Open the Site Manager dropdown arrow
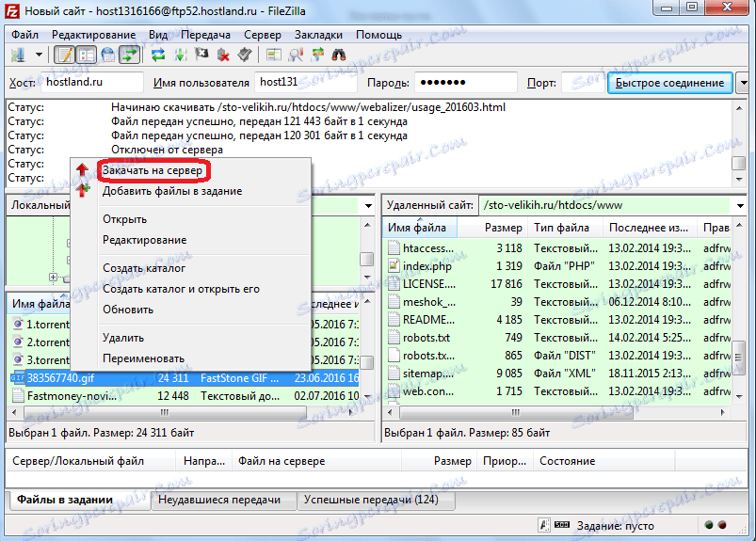The width and height of the screenshot is (756, 541). click(39, 55)
